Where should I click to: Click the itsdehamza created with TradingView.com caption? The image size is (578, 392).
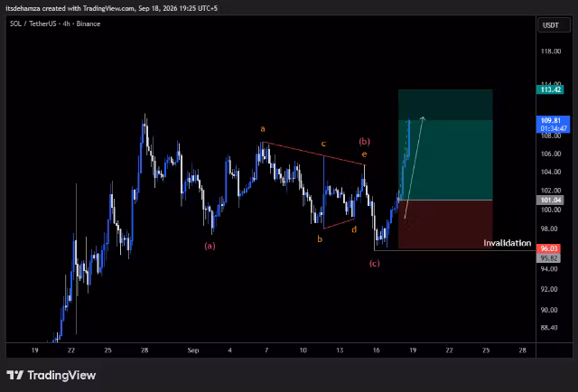click(111, 8)
